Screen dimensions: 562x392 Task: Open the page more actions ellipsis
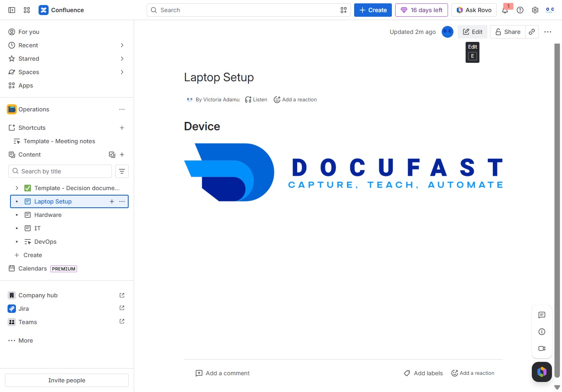tap(548, 32)
